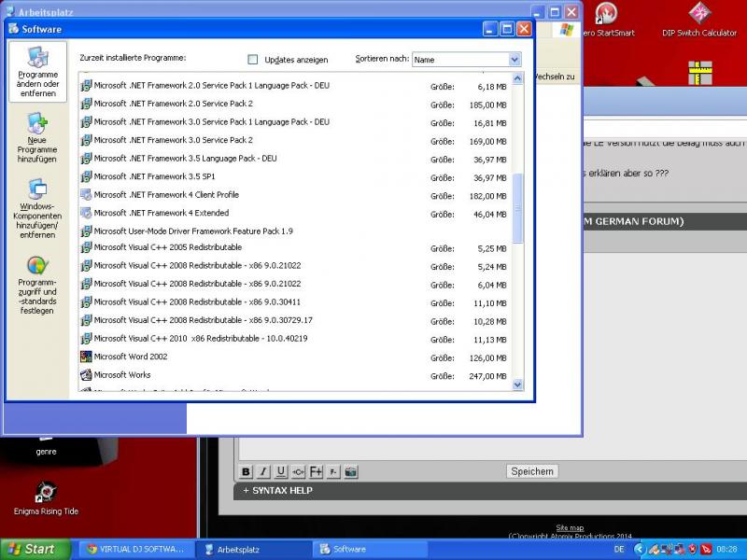The height and width of the screenshot is (560, 747).
Task: Click the Speichern button
Action: click(532, 471)
